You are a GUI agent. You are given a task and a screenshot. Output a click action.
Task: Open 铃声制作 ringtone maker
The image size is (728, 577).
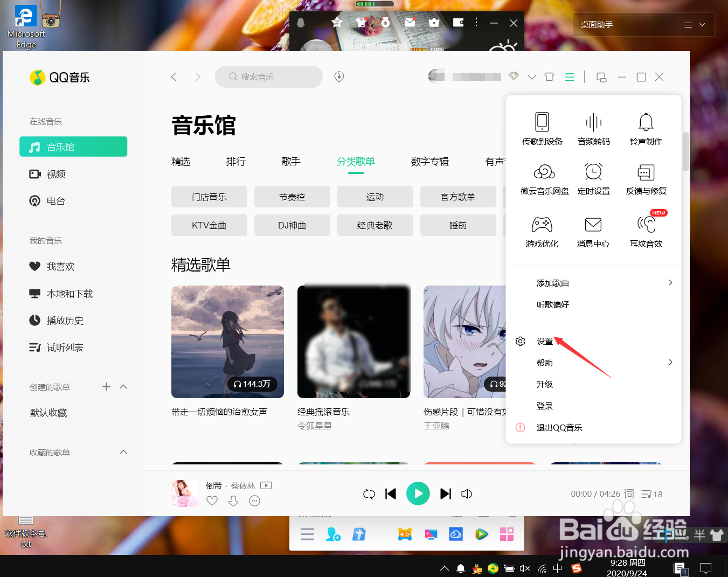646,129
